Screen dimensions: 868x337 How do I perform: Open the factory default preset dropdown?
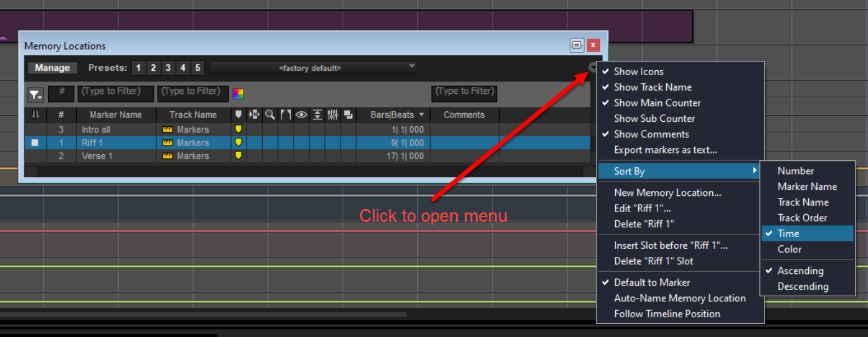coord(314,68)
